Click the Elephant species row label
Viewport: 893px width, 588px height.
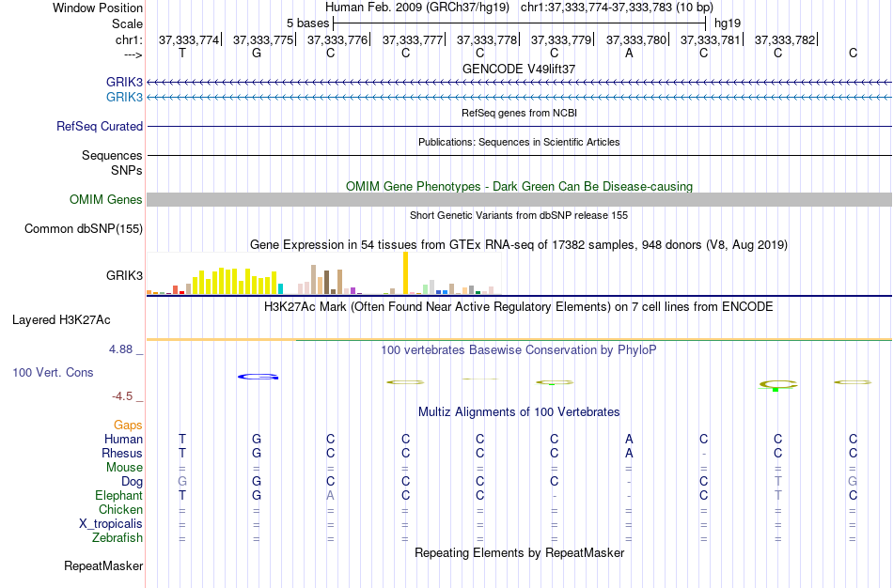tap(118, 495)
